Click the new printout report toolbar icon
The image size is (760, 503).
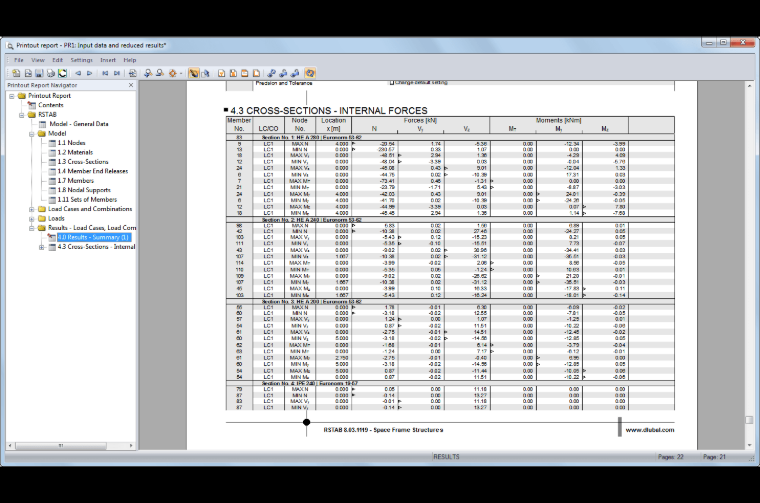click(x=16, y=73)
